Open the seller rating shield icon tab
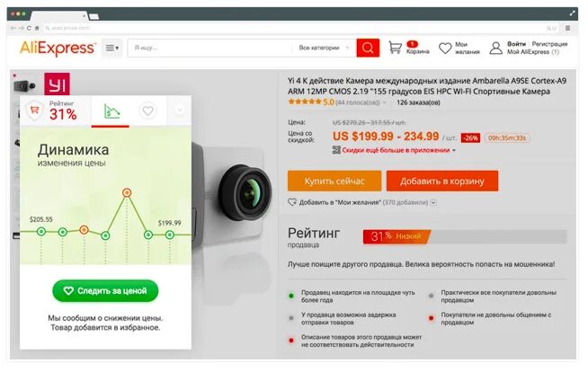 [34, 111]
